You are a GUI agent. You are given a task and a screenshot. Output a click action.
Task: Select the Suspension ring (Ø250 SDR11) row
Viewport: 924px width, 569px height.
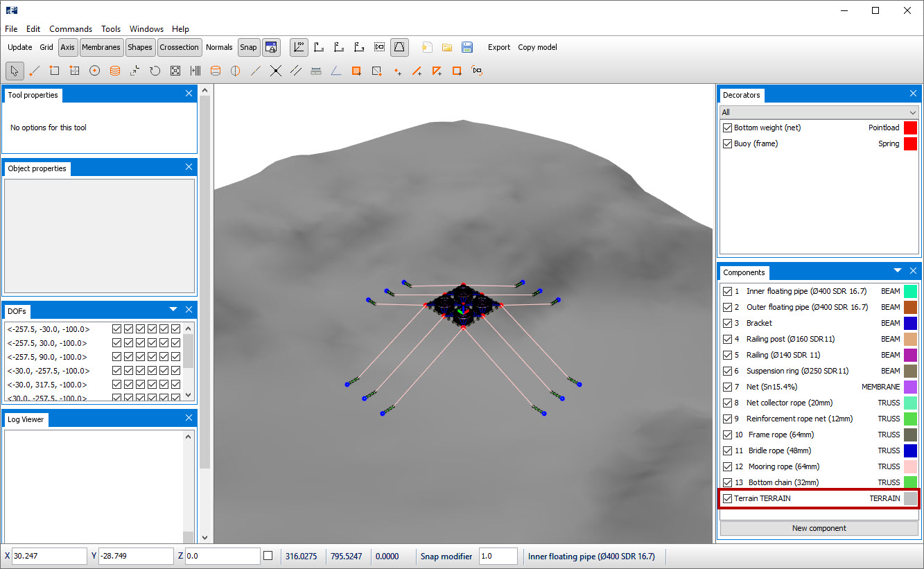point(819,371)
